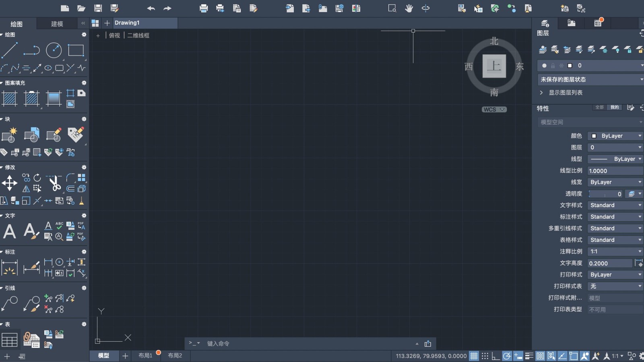Viewport: 644px width, 362px height.
Task: Click the 二维线框 visual style label
Action: pos(138,35)
